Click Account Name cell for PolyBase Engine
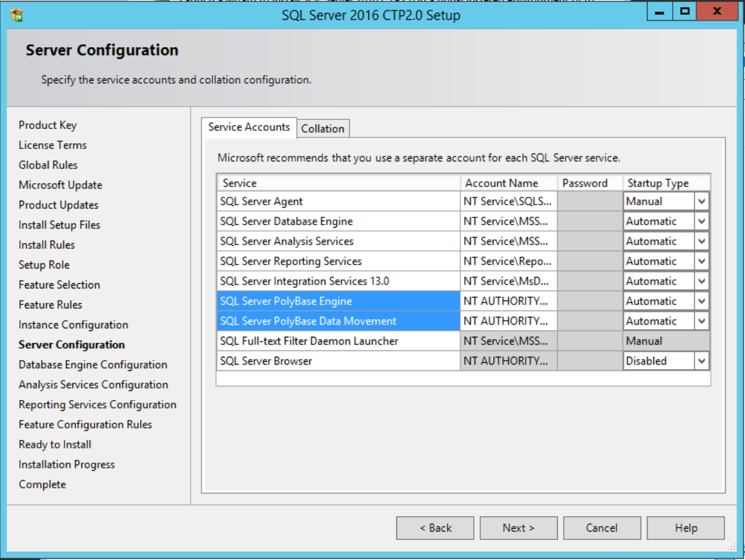The image size is (745, 560). pos(508,301)
